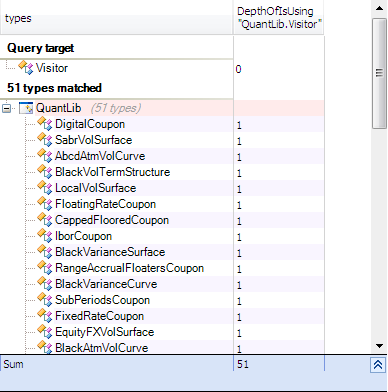Collapse the Sum panel with double chevron
The image size is (388, 392).
[378, 365]
